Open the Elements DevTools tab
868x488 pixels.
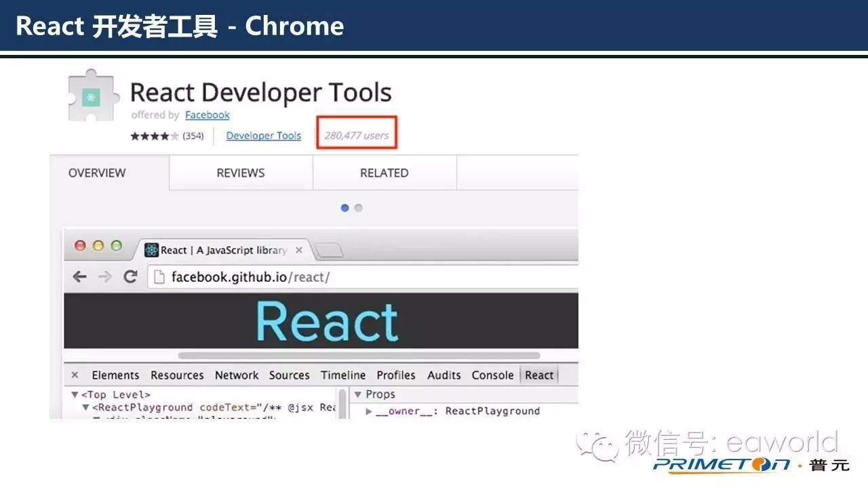(115, 375)
